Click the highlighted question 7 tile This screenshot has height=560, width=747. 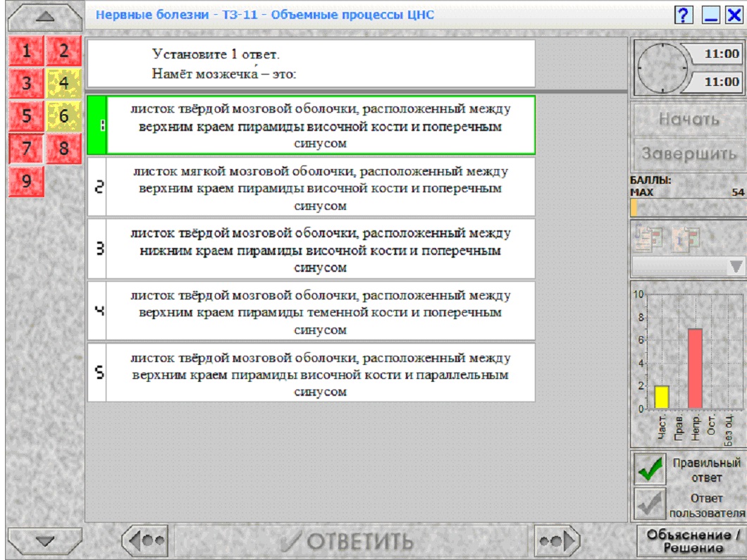27,149
